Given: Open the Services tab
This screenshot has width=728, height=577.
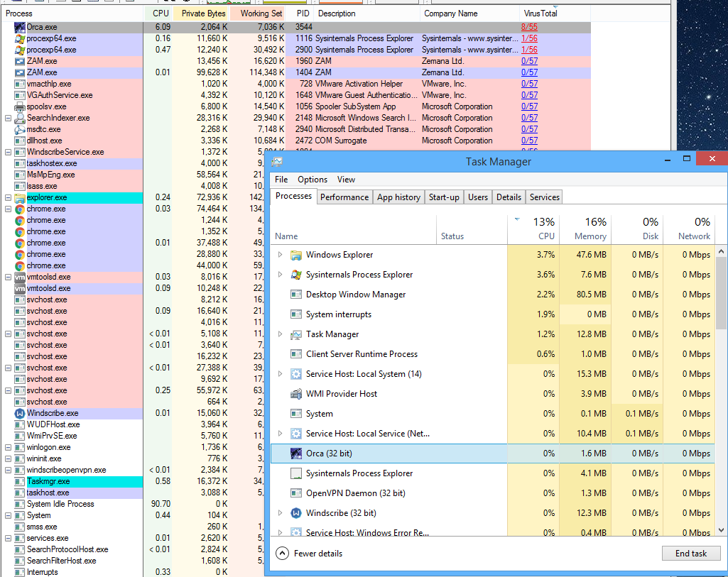Looking at the screenshot, I should tap(544, 197).
